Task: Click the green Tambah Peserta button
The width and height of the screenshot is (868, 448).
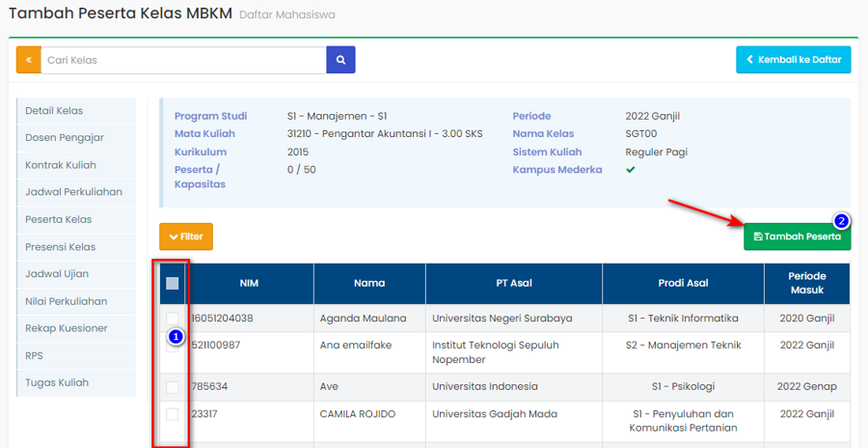Action: (x=797, y=237)
